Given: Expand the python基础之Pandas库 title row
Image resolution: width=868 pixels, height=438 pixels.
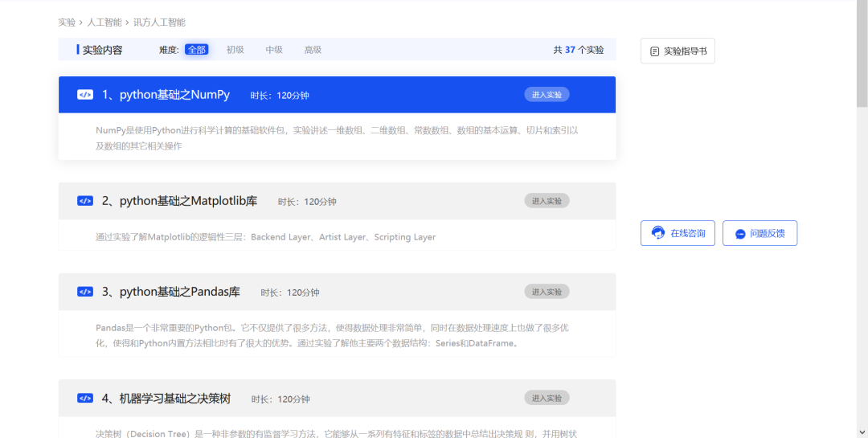Looking at the screenshot, I should (179, 292).
